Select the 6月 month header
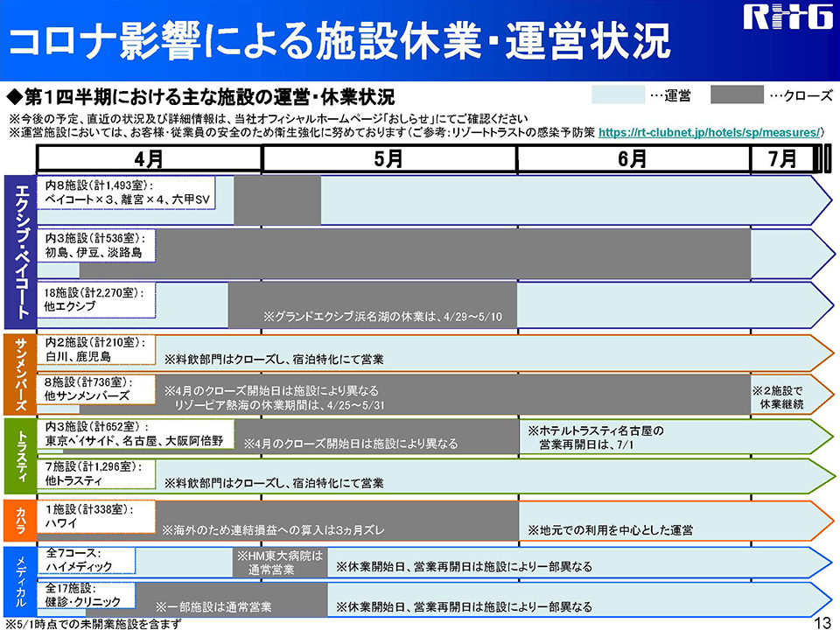This screenshot has width=840, height=630. pos(633,159)
